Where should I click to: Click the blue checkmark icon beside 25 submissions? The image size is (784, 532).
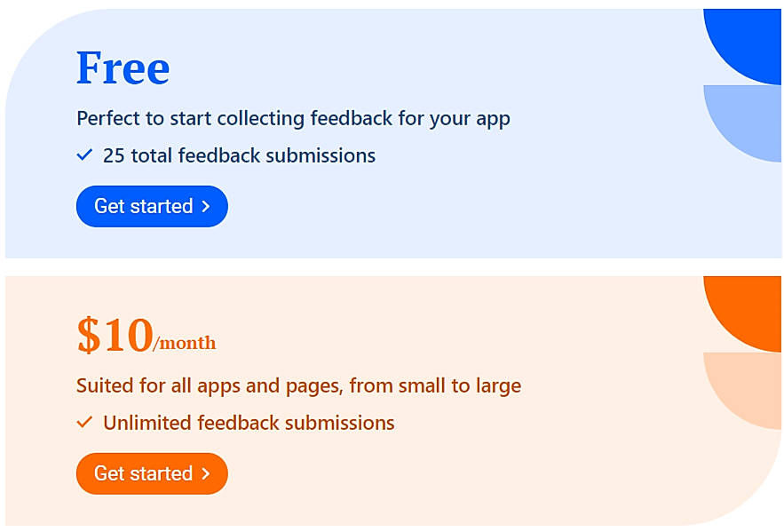click(84, 155)
